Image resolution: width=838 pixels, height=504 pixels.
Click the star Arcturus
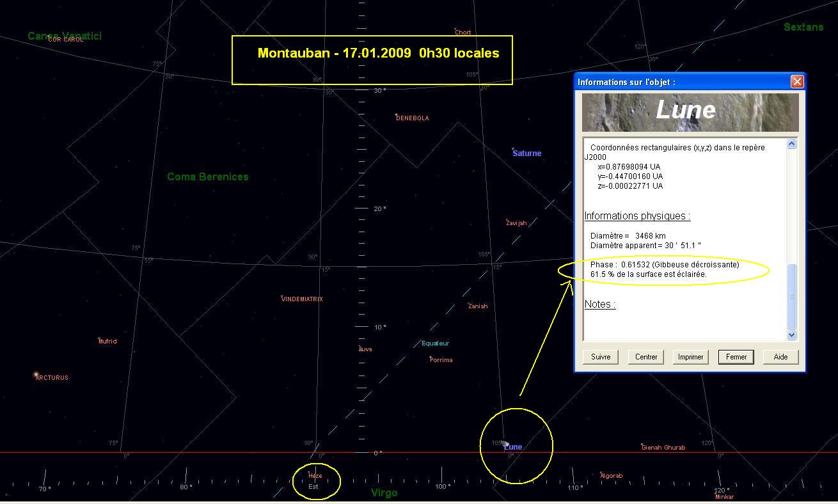pyautogui.click(x=36, y=374)
